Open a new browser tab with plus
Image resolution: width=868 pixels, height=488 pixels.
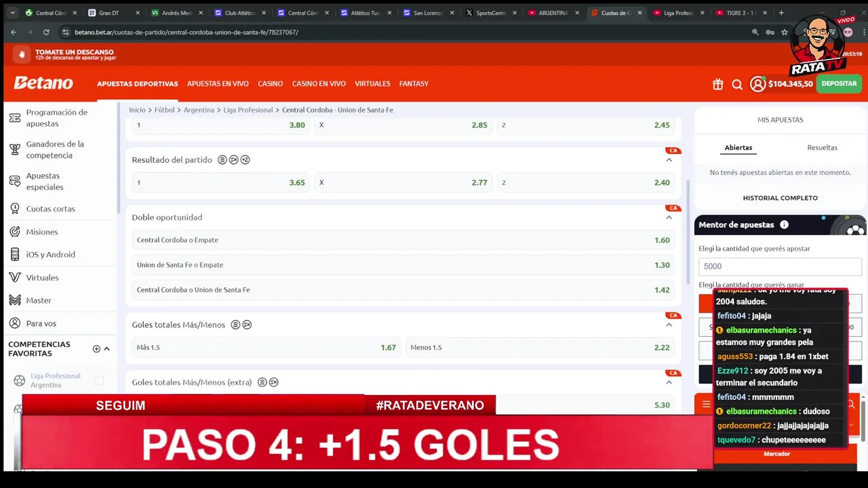(x=781, y=12)
